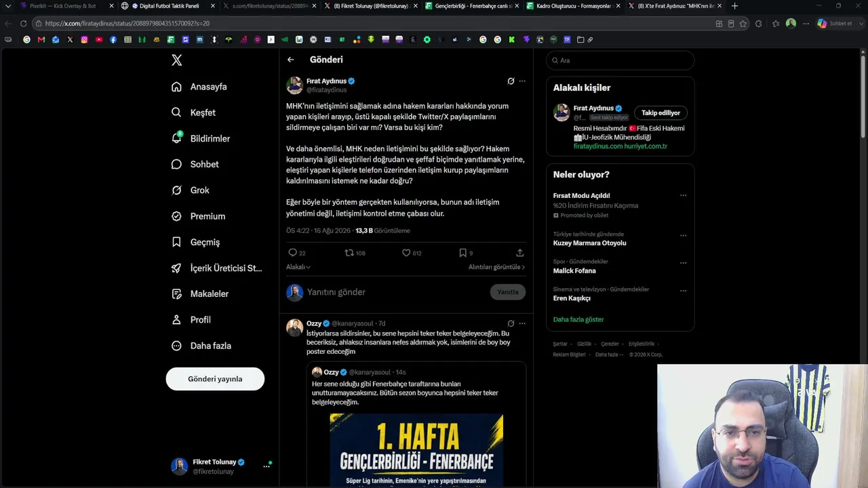Open the Gmail bookmark icon

point(41,39)
